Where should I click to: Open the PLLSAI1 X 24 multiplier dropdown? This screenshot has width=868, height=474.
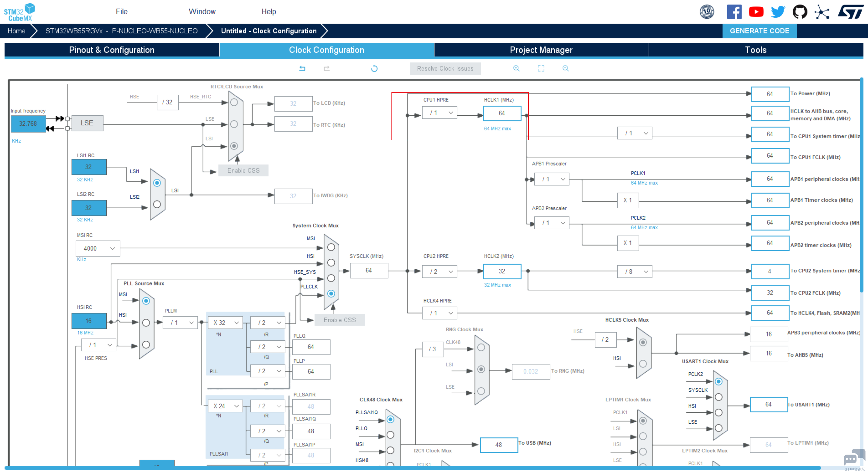[225, 406]
